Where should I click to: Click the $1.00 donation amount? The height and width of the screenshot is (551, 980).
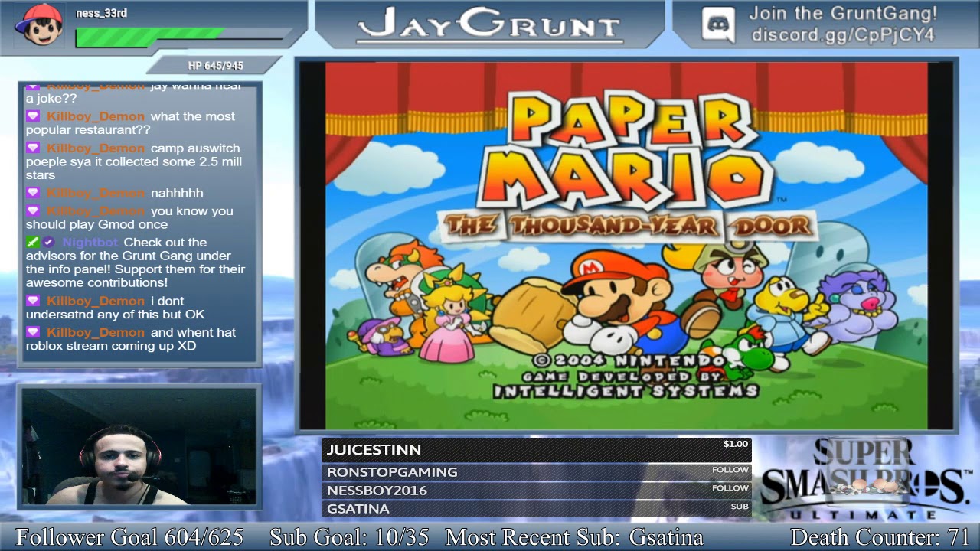point(736,444)
